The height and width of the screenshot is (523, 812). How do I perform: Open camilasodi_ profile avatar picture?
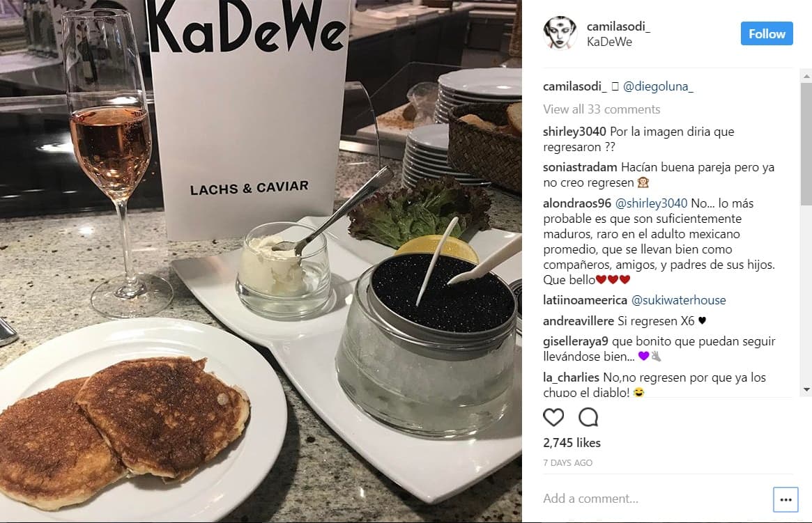[560, 33]
